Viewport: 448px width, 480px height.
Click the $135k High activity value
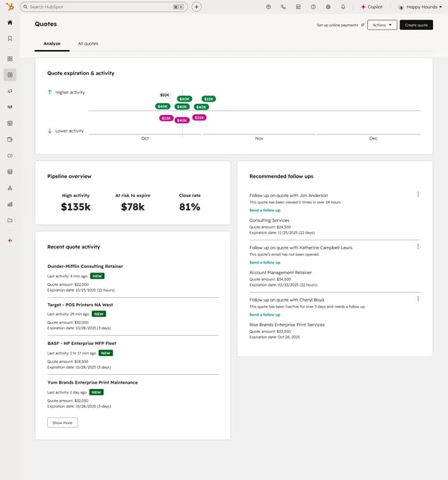click(x=75, y=208)
